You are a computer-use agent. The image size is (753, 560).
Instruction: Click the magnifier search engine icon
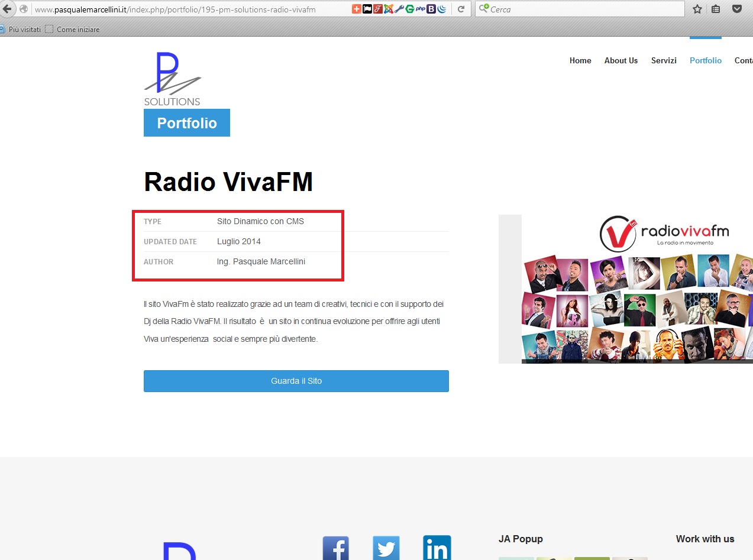pyautogui.click(x=483, y=9)
